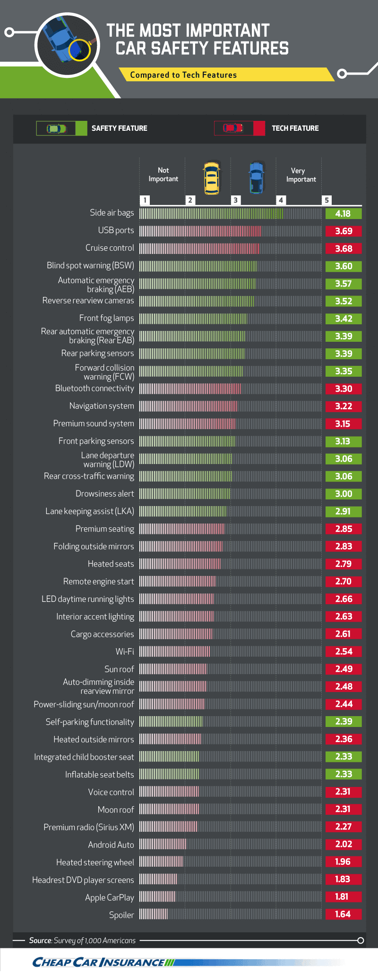Click the Blind spot warning (BSW) label
This screenshot has height=980, width=378.
tap(90, 265)
